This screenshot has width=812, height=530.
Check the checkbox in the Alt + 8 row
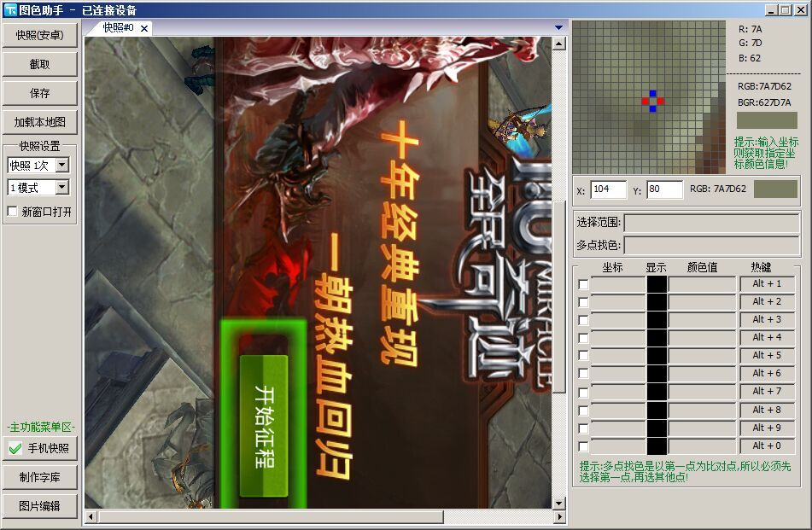point(584,411)
